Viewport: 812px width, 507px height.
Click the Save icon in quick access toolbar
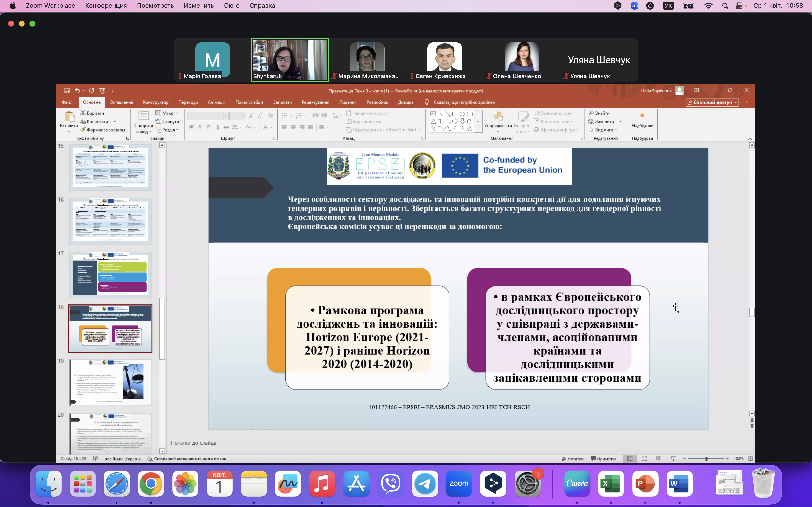[x=67, y=91]
